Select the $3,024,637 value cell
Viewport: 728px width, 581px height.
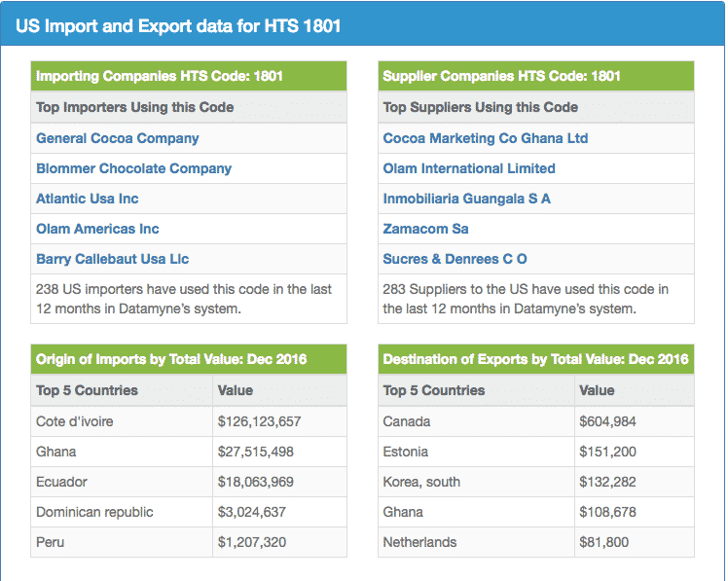tap(280, 512)
